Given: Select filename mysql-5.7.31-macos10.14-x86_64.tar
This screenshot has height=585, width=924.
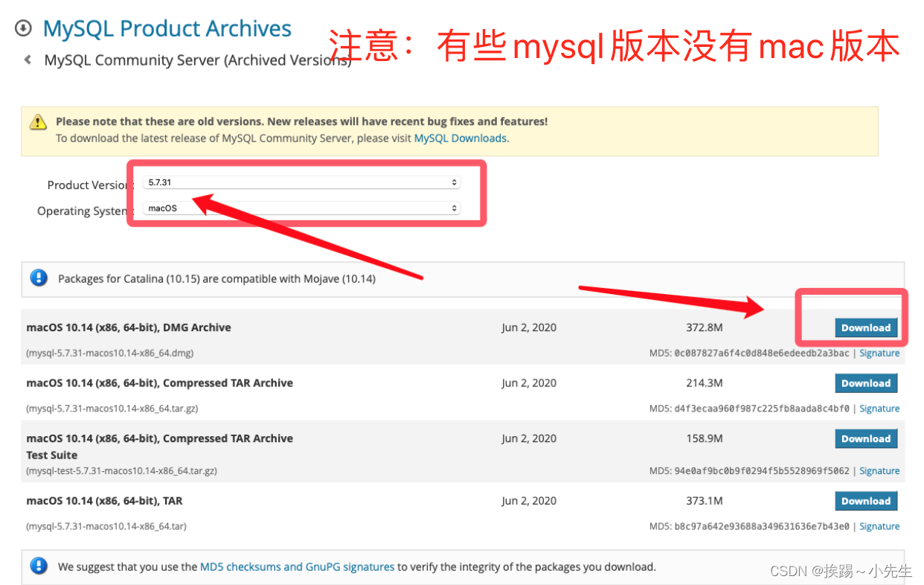Looking at the screenshot, I should [106, 526].
